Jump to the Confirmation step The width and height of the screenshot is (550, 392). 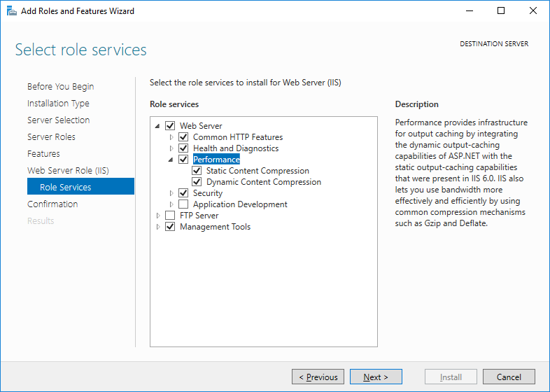pos(52,204)
